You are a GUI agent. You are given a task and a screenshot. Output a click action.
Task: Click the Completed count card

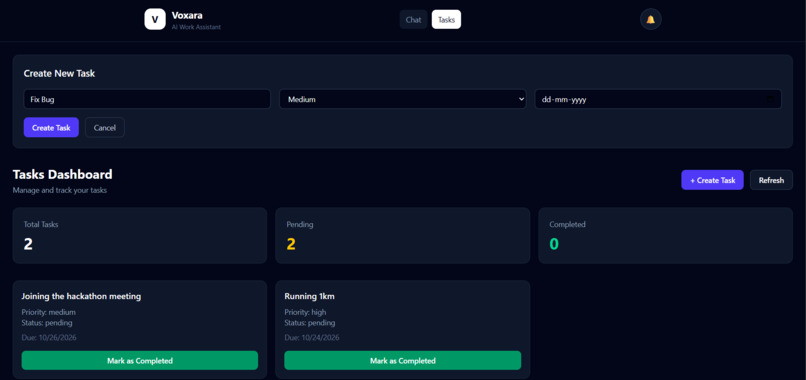click(666, 236)
